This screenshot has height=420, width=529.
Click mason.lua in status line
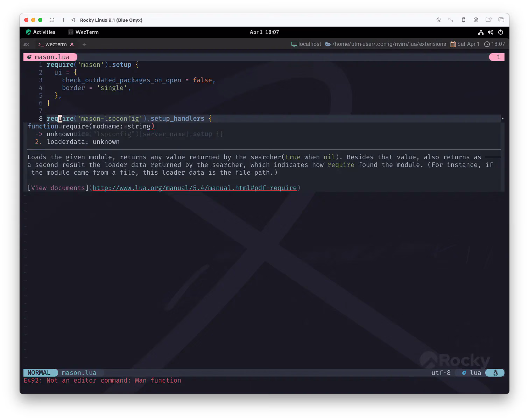point(79,373)
